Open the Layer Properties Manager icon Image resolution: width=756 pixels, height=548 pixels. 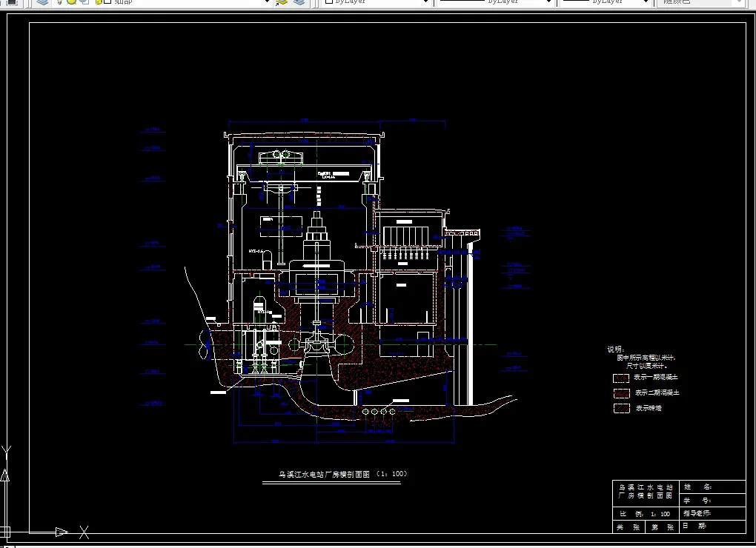43,2
